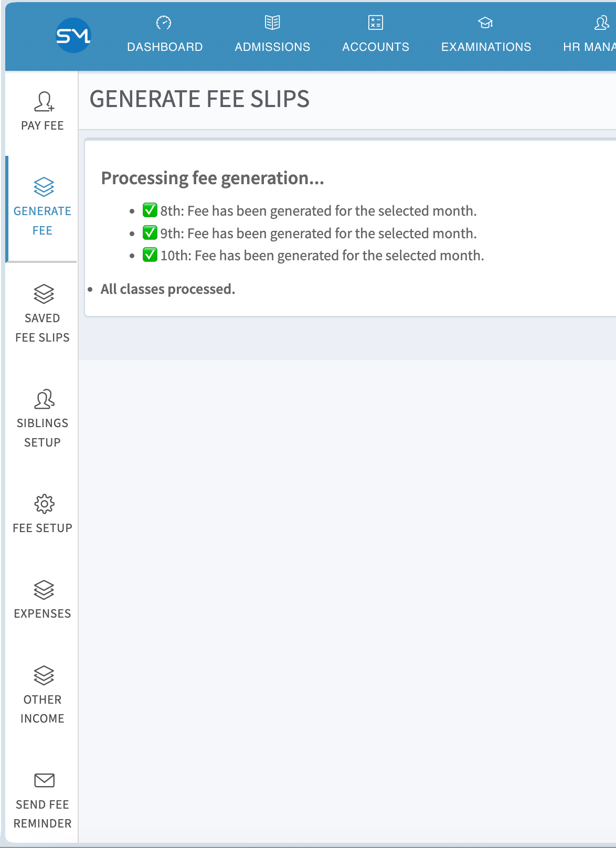
Task: Click the GENERATE FEE SLIPS page title
Action: [199, 99]
